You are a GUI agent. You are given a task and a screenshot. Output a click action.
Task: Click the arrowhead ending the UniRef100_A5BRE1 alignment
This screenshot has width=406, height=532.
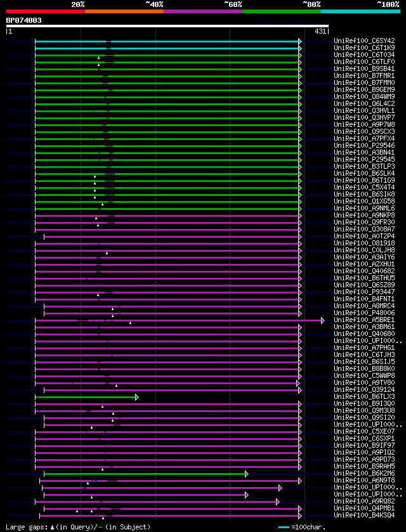click(x=322, y=320)
